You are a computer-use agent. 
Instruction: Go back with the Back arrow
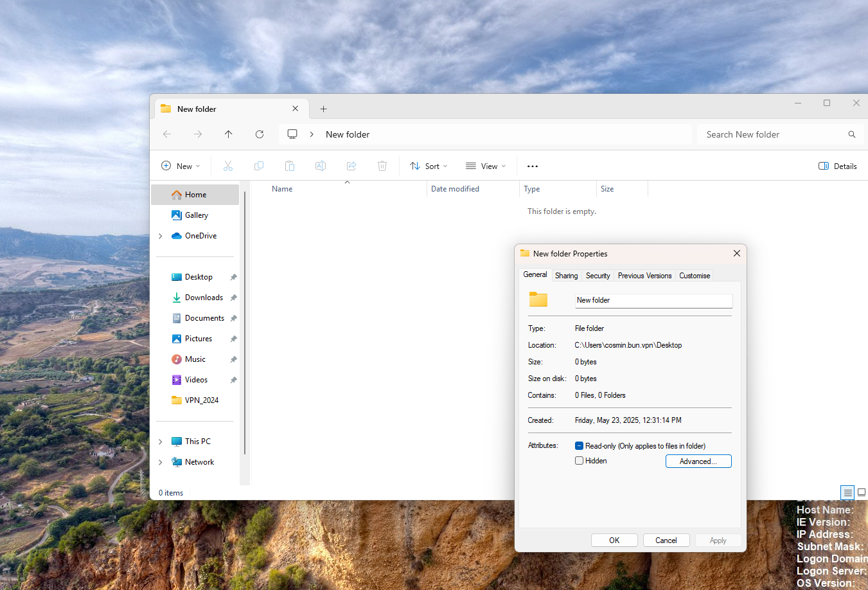click(167, 134)
